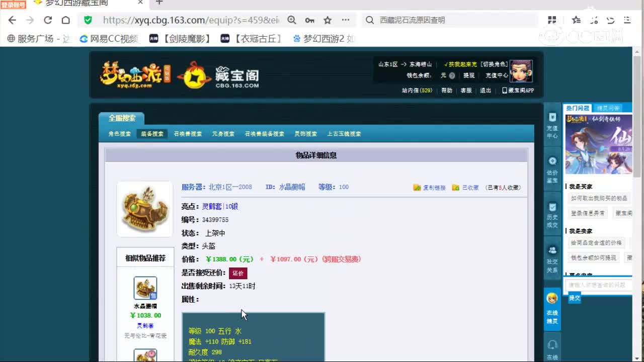Click the question input field
Viewport: 644px width, 362px height.
click(x=599, y=285)
